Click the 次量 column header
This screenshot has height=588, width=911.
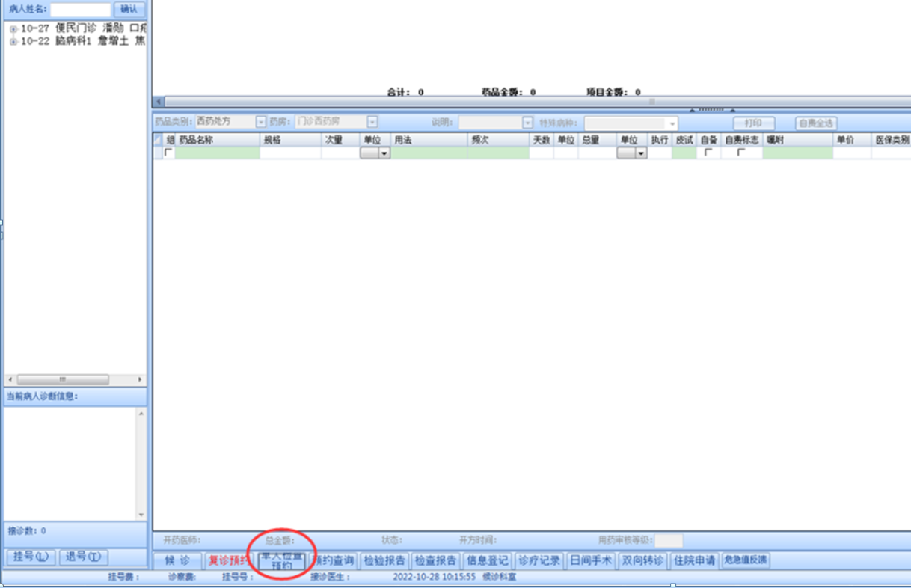pos(341,140)
